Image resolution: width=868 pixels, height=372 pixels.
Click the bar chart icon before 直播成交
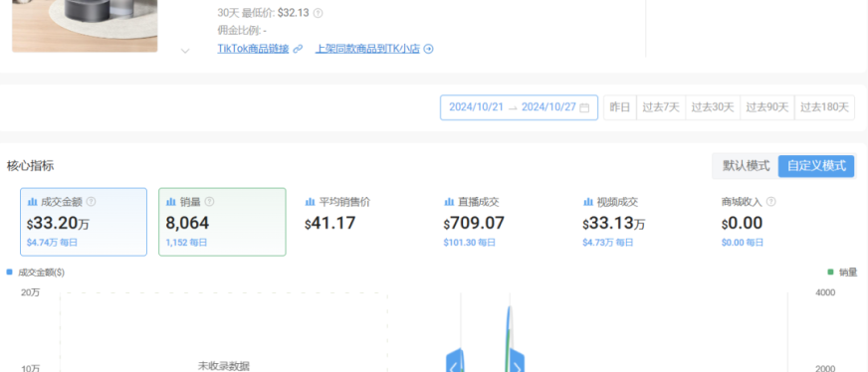coord(449,202)
